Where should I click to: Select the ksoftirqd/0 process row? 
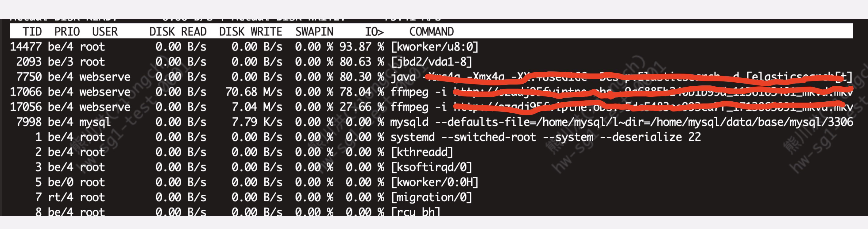[x=432, y=167]
